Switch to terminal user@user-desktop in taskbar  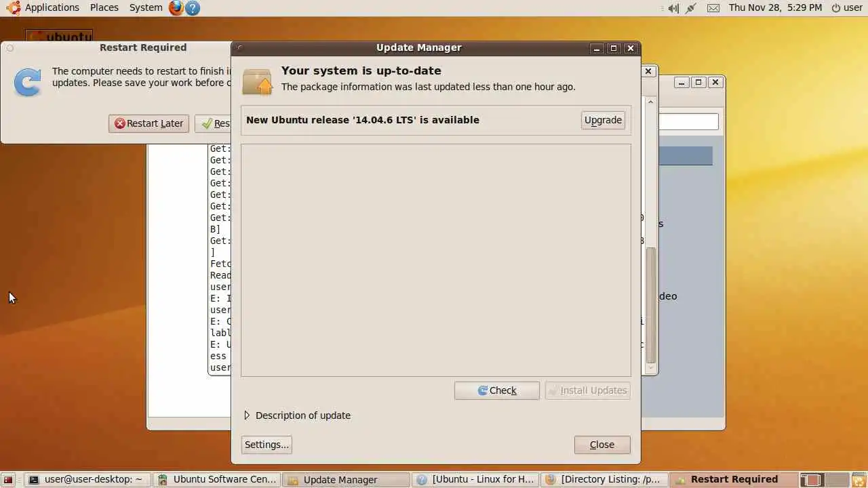point(86,480)
